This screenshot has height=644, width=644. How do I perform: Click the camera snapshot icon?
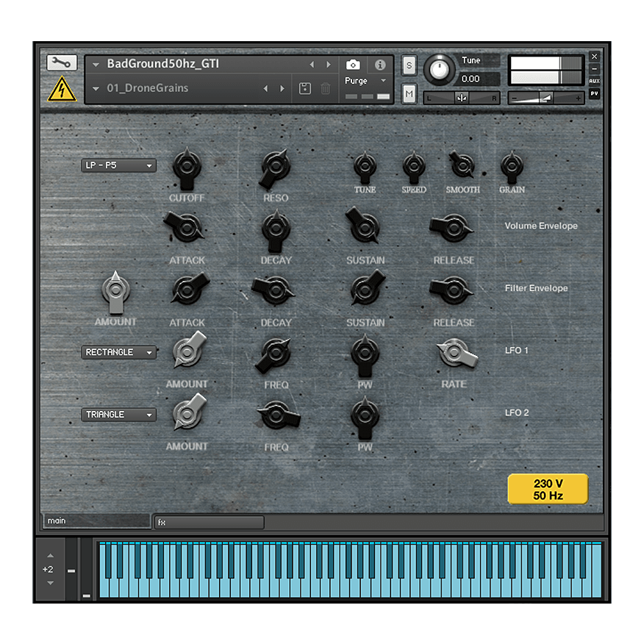click(x=353, y=65)
